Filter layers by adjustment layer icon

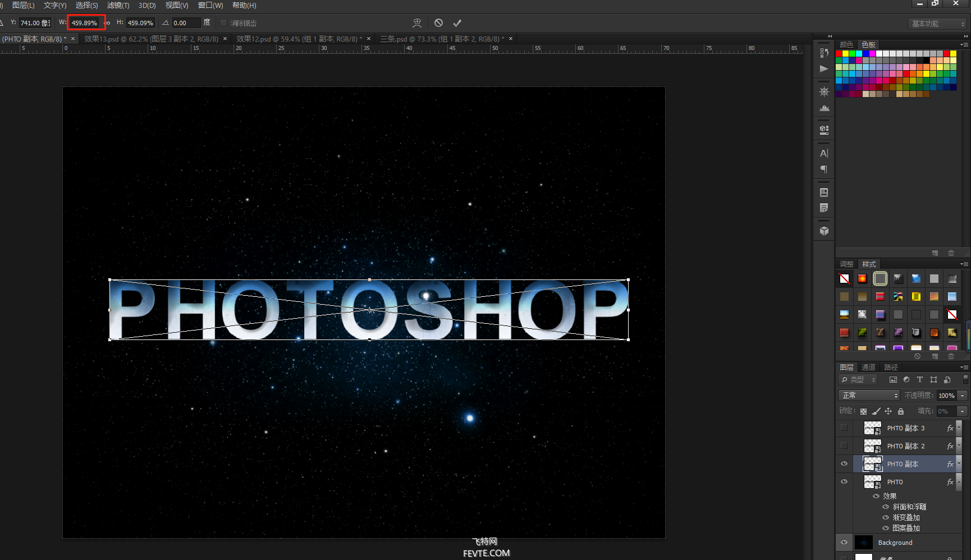click(906, 380)
